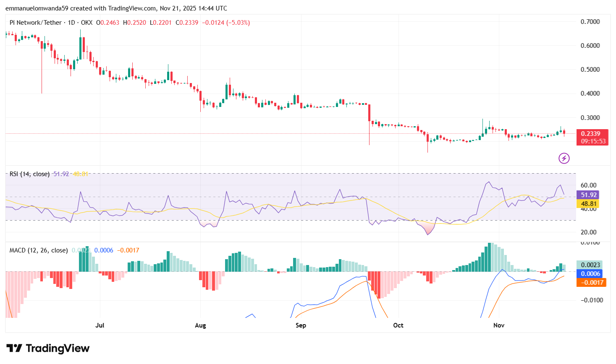Open the 1D timeframe selector
The height and width of the screenshot is (364, 616).
pyautogui.click(x=72, y=23)
